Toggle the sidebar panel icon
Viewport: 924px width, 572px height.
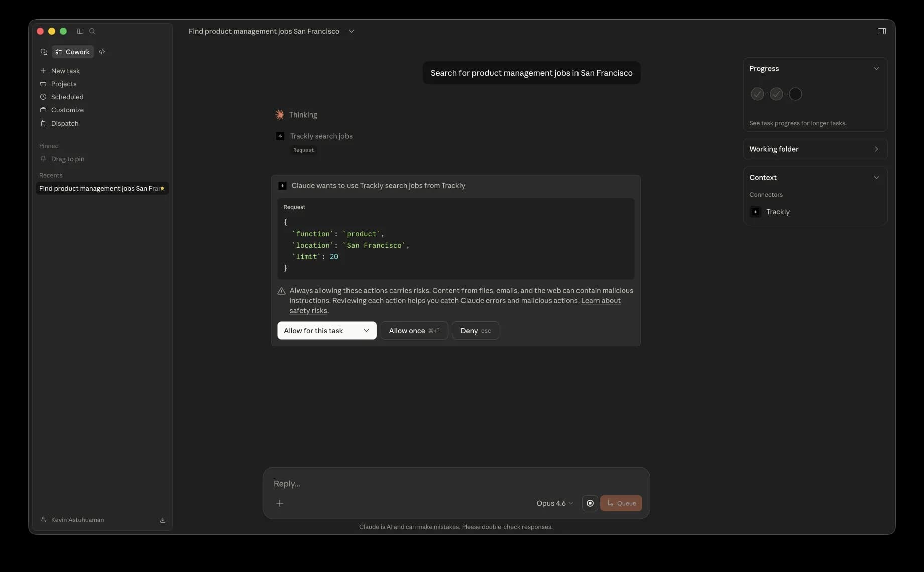click(79, 31)
